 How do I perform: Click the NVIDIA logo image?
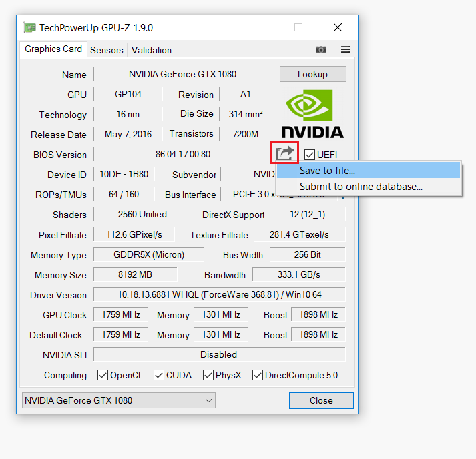tap(312, 114)
